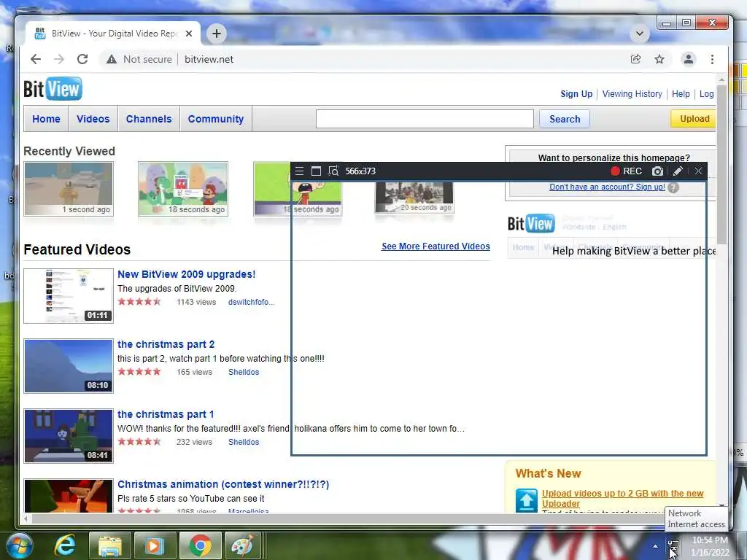Select fullscreen capture mode icon in recorder
This screenshot has height=560, width=747.
tap(316, 171)
